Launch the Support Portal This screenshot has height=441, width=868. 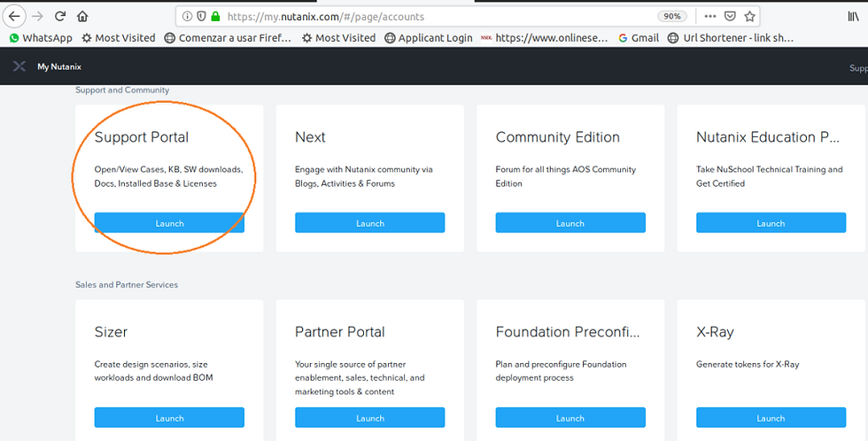[169, 223]
